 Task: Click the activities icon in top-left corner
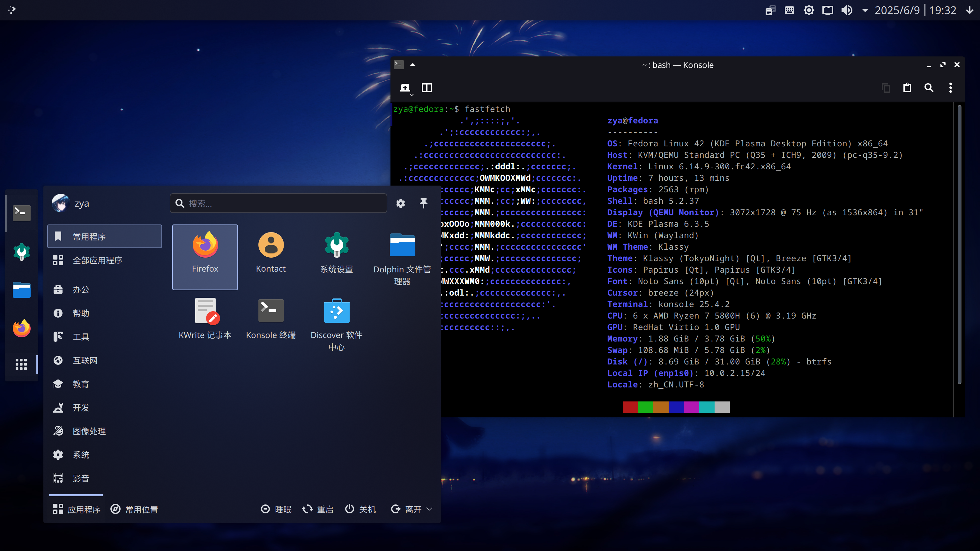pos(12,10)
